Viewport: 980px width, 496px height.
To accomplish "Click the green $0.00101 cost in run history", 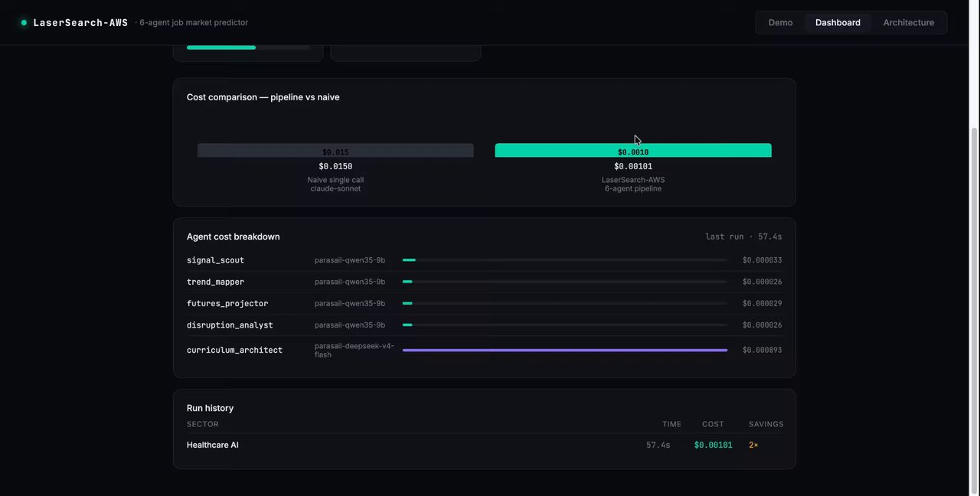I will (x=713, y=445).
